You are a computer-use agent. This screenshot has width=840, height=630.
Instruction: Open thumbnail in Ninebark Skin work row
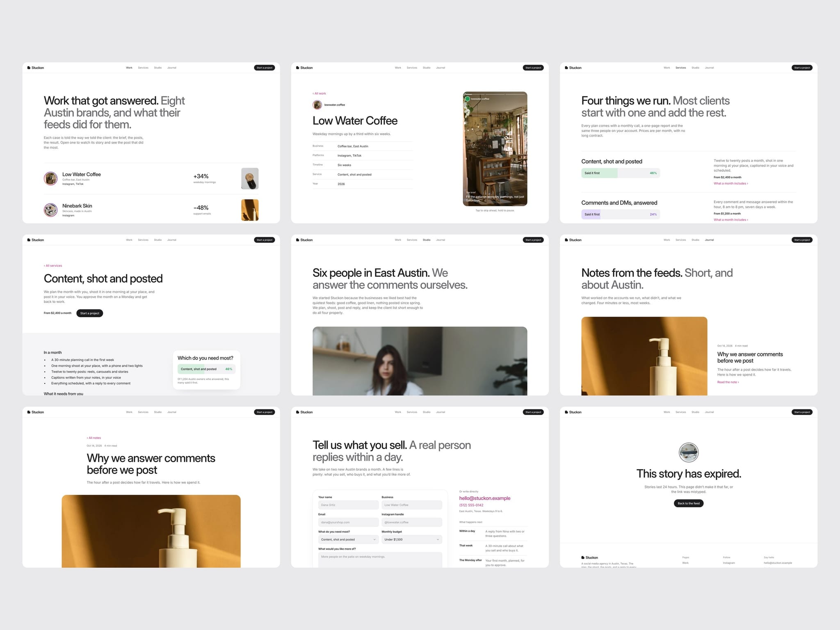[x=250, y=210]
